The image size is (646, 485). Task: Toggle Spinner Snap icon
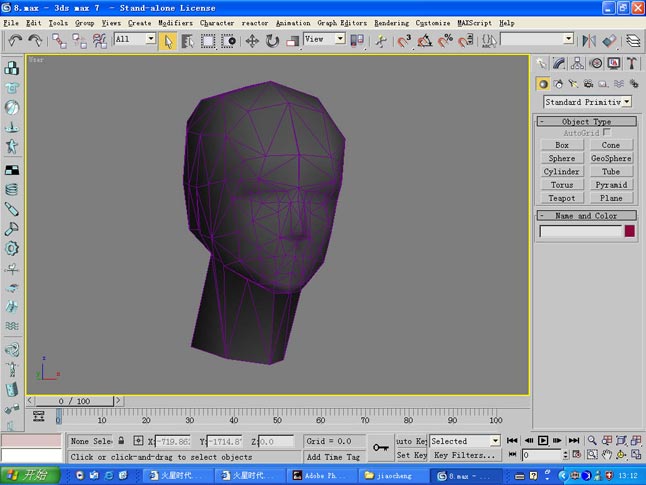[466, 40]
